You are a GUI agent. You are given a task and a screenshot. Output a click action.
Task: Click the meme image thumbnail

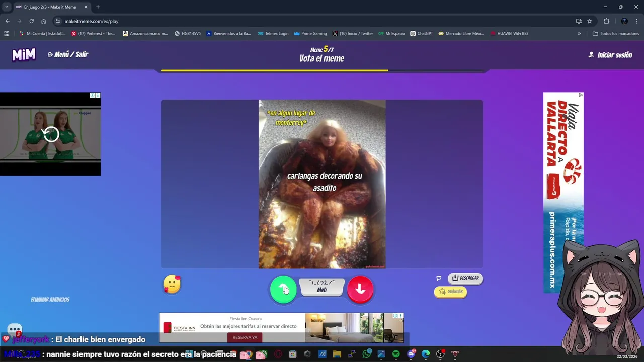[322, 184]
